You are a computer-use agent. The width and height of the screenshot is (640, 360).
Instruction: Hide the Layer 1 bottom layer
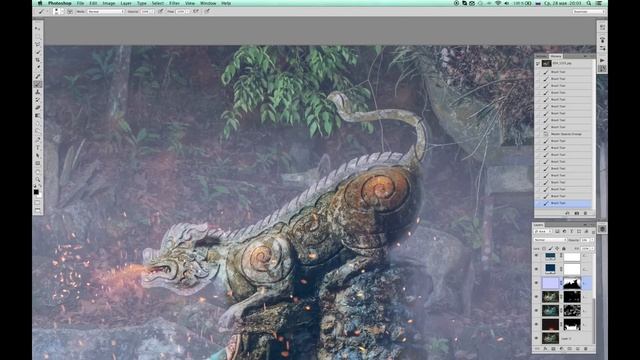pos(537,338)
